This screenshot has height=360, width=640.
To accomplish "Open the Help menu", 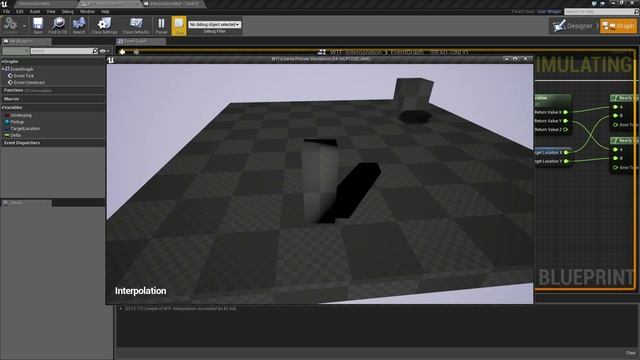I will 105,11.
